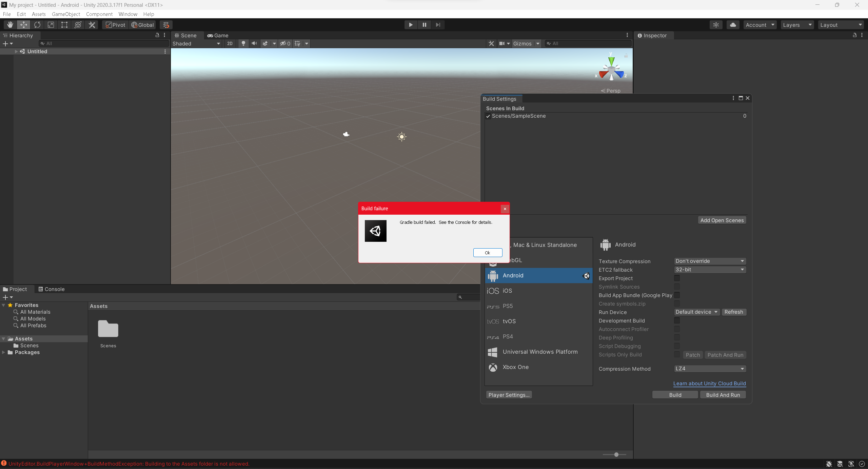Toggle scene audio speaker icon
Image resolution: width=868 pixels, height=469 pixels.
coord(254,43)
